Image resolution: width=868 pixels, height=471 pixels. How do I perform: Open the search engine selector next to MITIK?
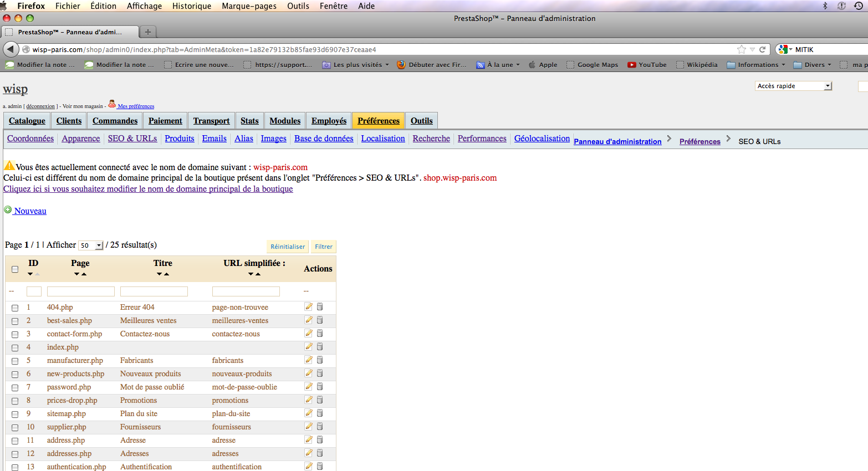click(784, 49)
